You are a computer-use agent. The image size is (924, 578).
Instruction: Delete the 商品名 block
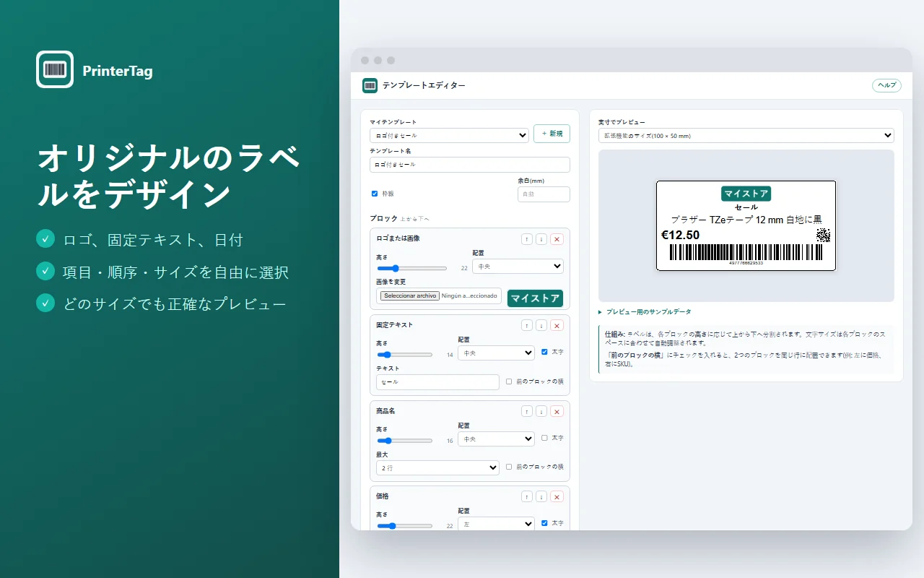pyautogui.click(x=557, y=411)
